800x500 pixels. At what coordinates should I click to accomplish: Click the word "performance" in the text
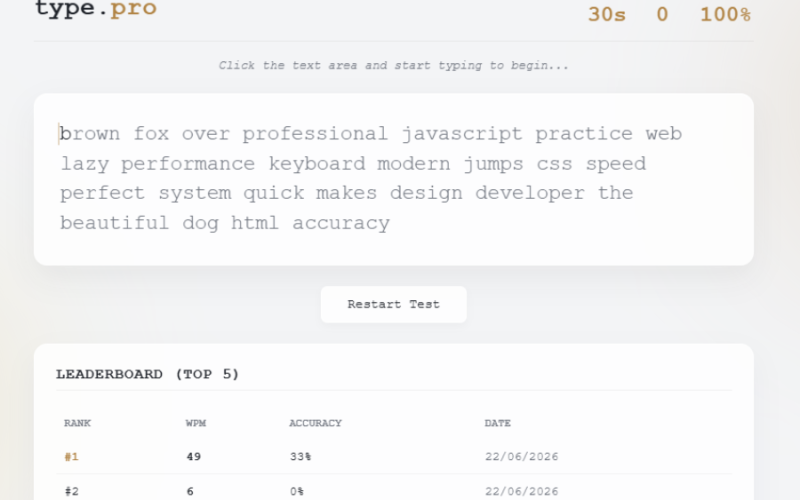click(188, 164)
